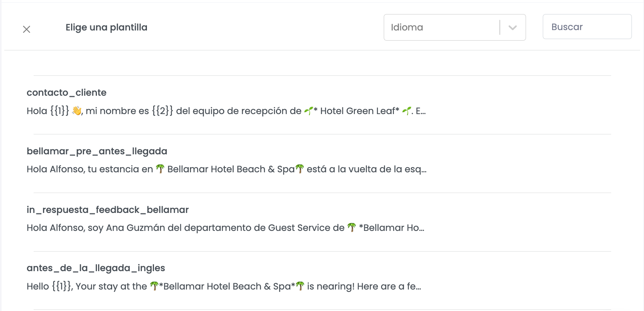644x311 pixels.
Task: Click the palm tree after Spa* in English template
Action: [x=300, y=286]
